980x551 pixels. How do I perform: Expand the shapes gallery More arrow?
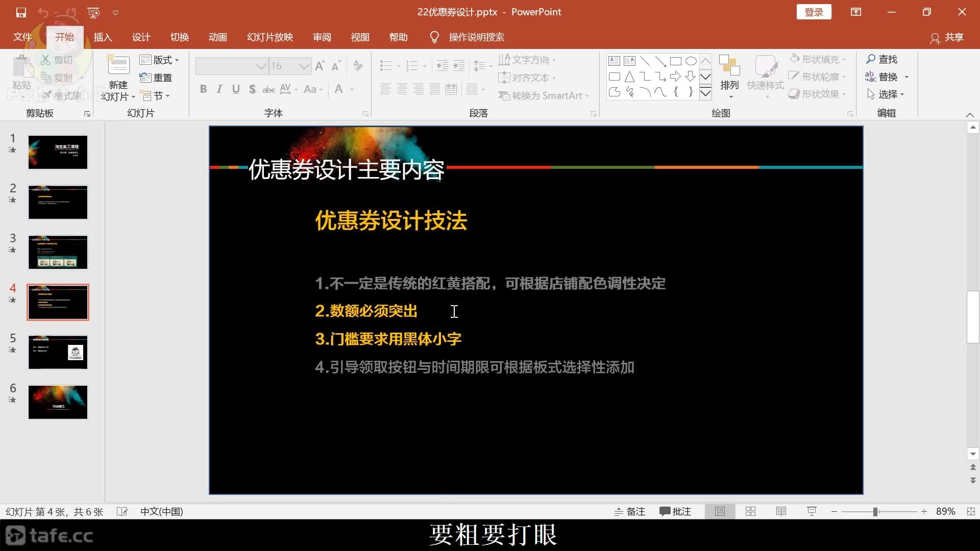tap(705, 93)
